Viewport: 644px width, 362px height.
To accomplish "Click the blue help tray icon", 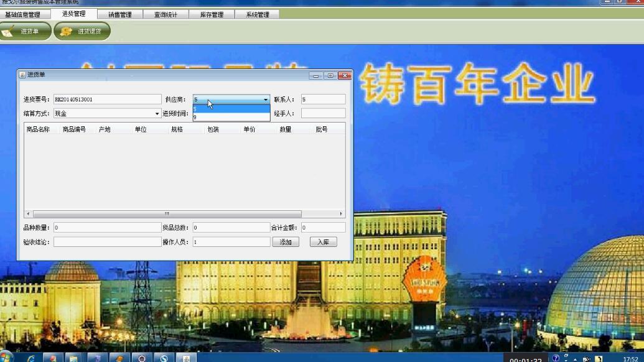I will 556,358.
